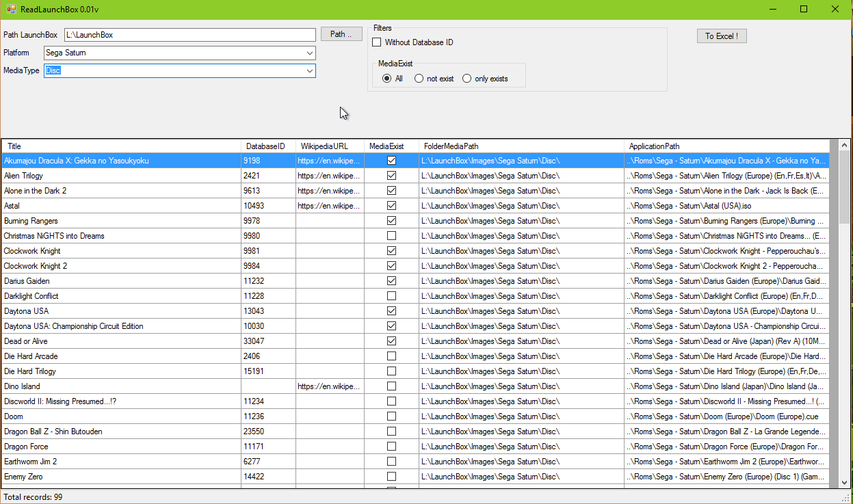Toggle MediaExist checkbox for Alien Trilogy
Image resolution: width=853 pixels, height=504 pixels.
click(x=392, y=176)
